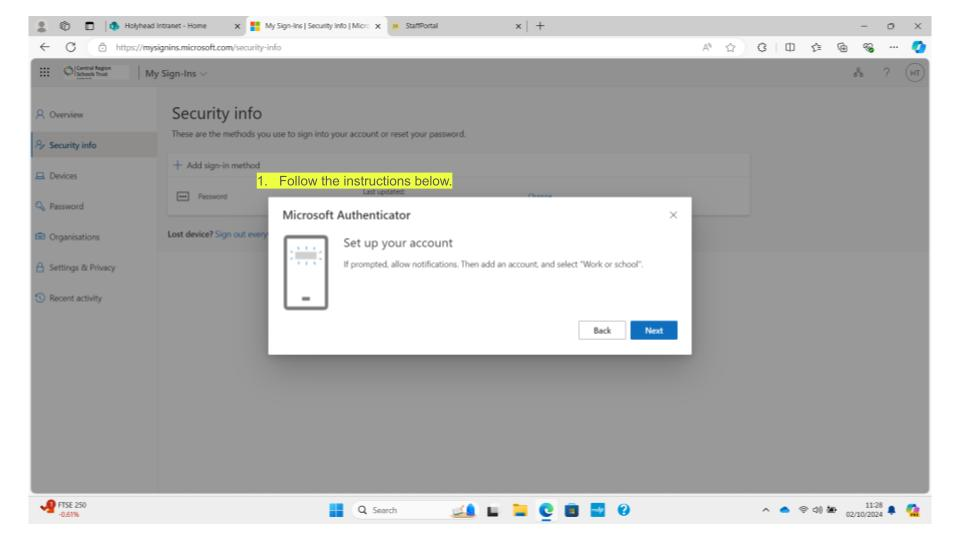960x540 pixels.
Task: Open a new browser tab
Action: click(540, 26)
